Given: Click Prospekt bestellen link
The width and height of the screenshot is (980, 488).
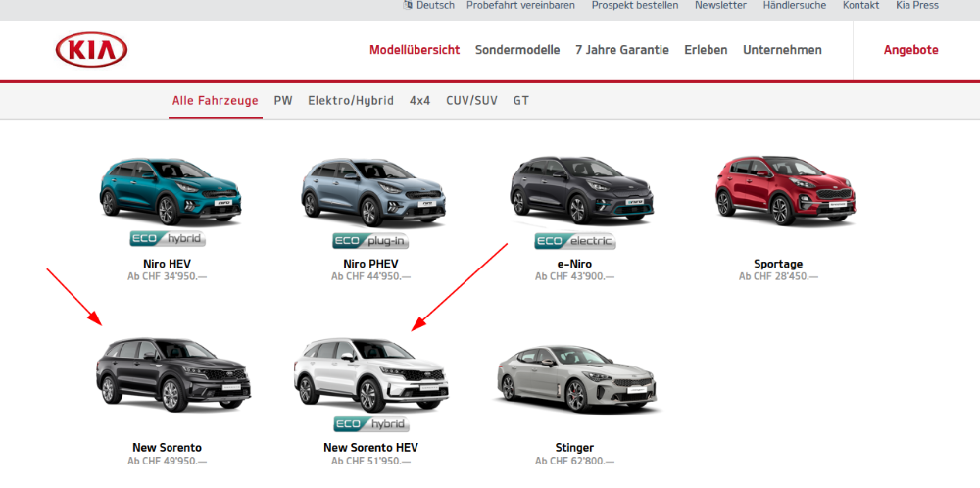Looking at the screenshot, I should coord(635,5).
